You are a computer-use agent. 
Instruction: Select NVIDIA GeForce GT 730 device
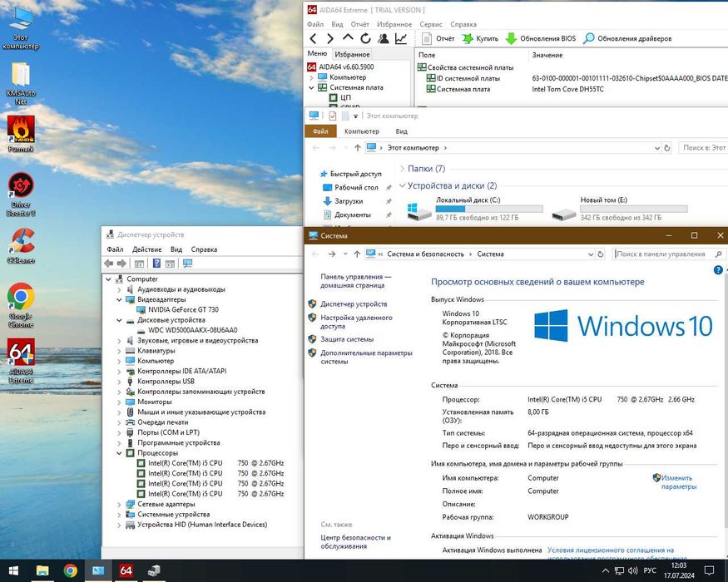183,310
